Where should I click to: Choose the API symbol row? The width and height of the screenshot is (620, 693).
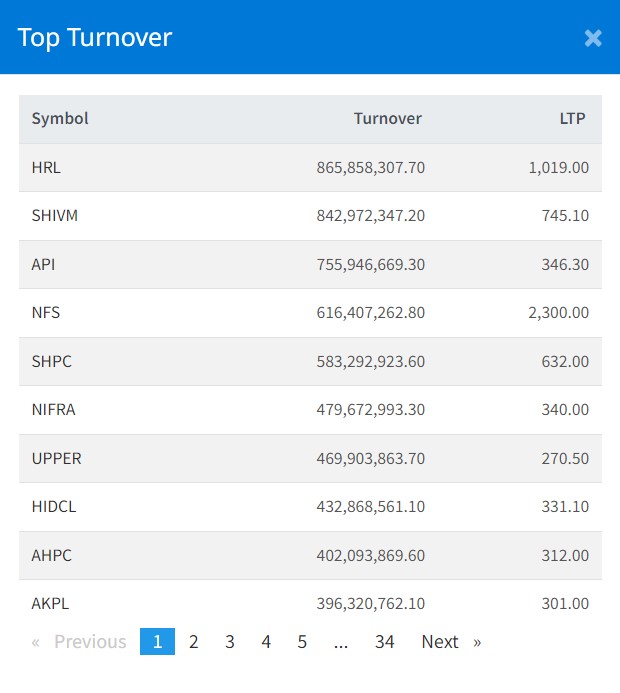click(x=43, y=264)
